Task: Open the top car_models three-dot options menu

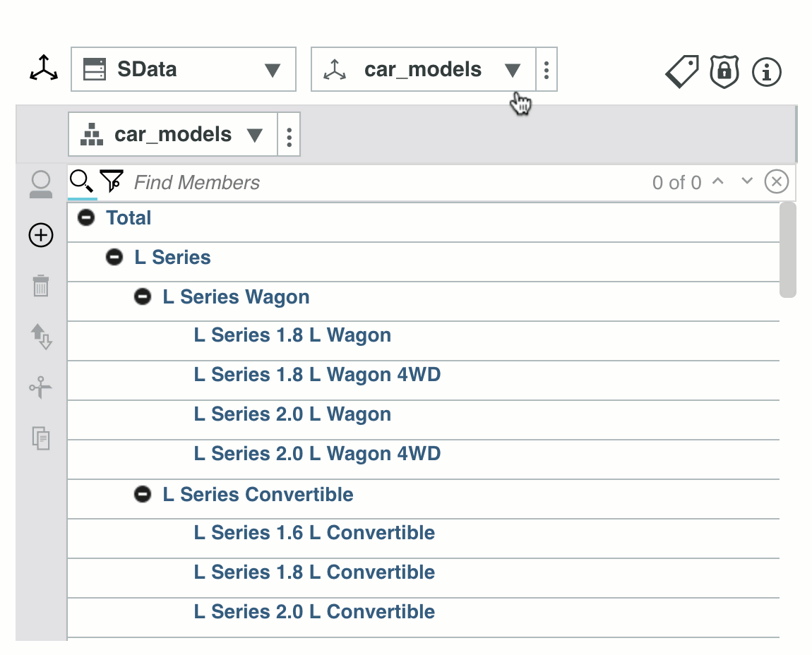Action: (547, 69)
